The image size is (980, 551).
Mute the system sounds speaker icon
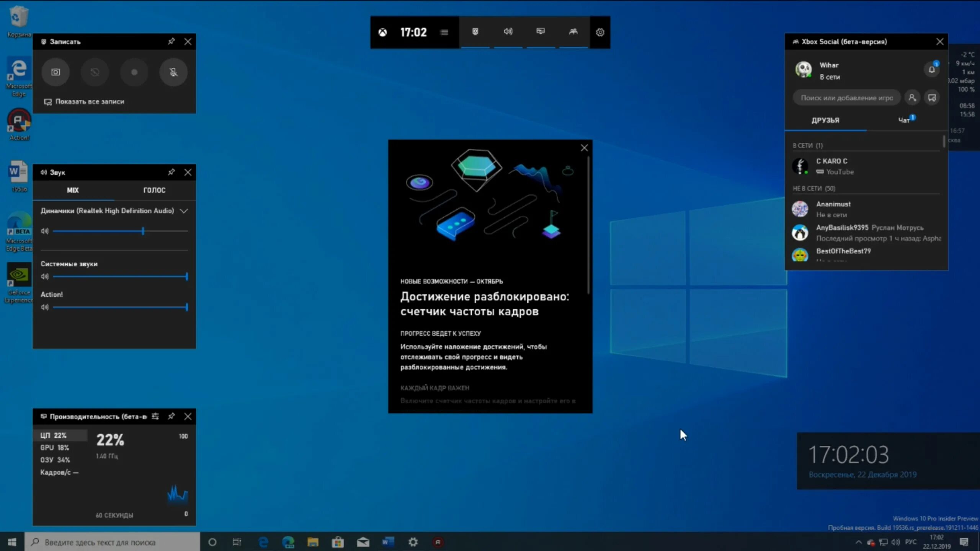point(45,276)
